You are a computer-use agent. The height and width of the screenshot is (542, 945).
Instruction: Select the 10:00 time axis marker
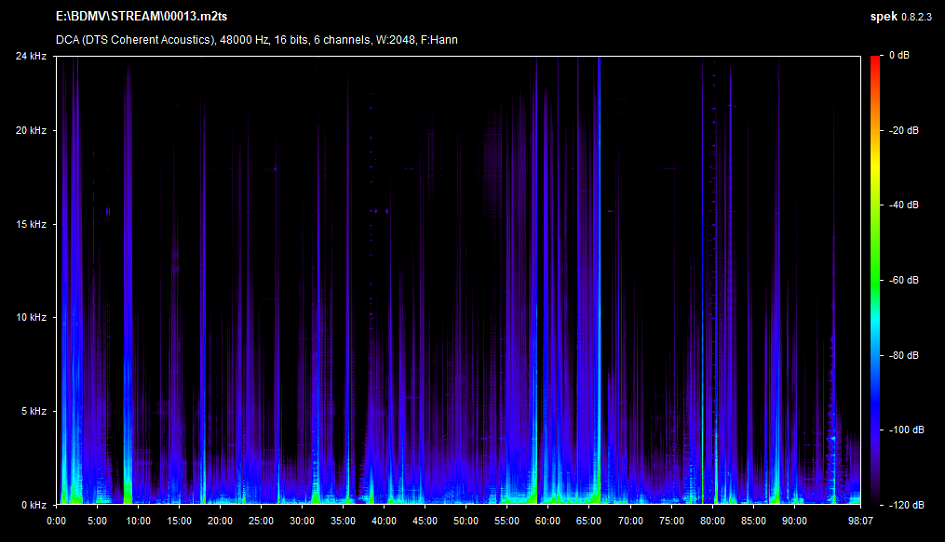tap(138, 520)
